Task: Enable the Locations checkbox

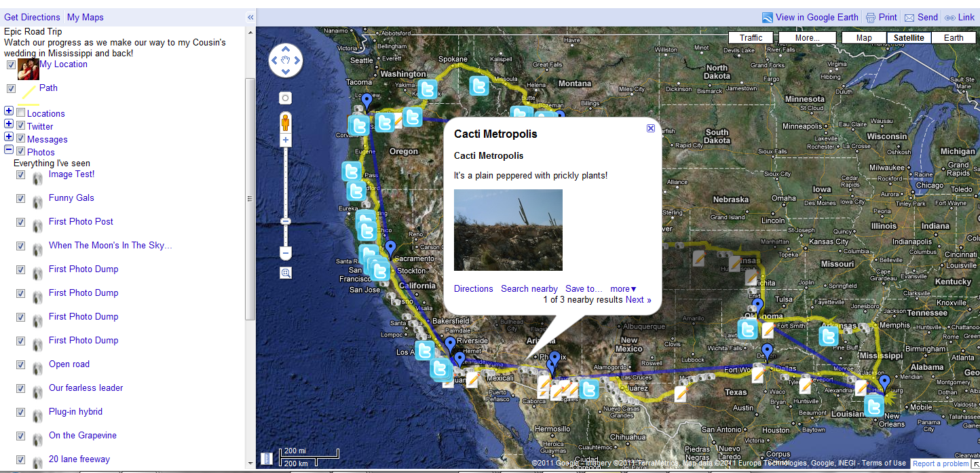Action: click(x=21, y=113)
